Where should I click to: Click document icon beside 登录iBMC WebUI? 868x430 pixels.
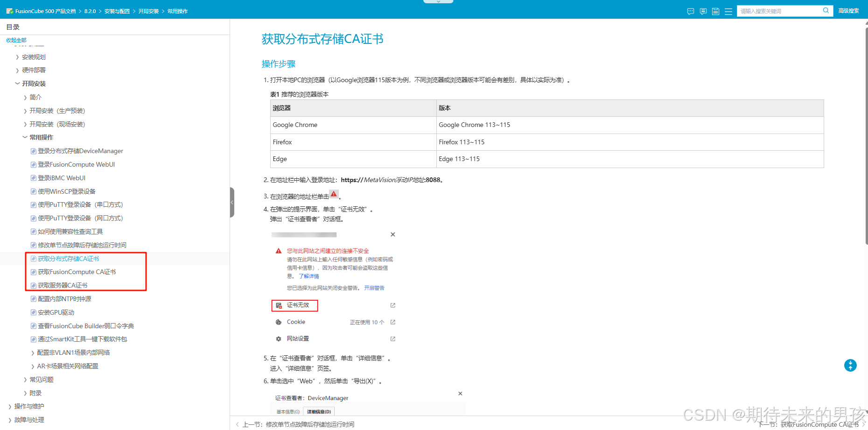point(34,178)
